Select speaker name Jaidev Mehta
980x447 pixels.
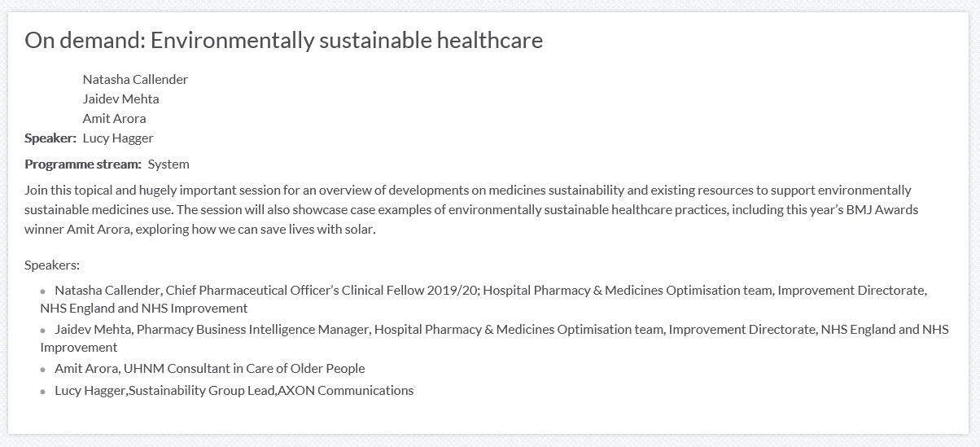pyautogui.click(x=120, y=99)
